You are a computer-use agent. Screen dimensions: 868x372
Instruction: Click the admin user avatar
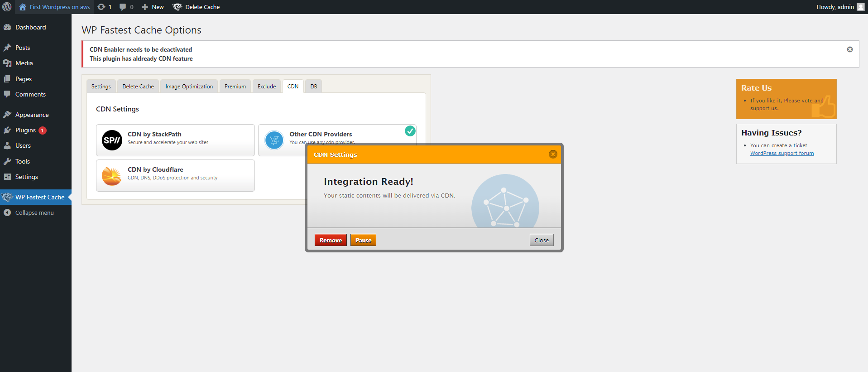[860, 7]
